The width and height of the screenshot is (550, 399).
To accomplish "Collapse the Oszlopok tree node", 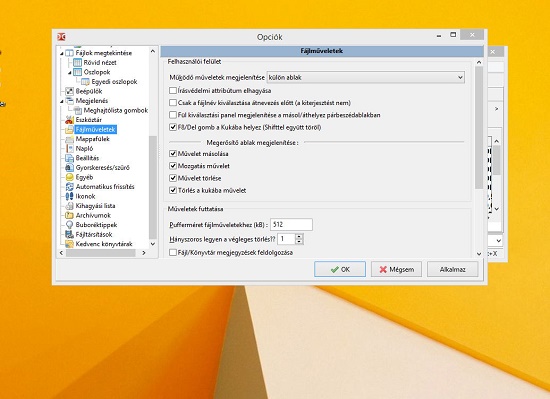I will 70,73.
